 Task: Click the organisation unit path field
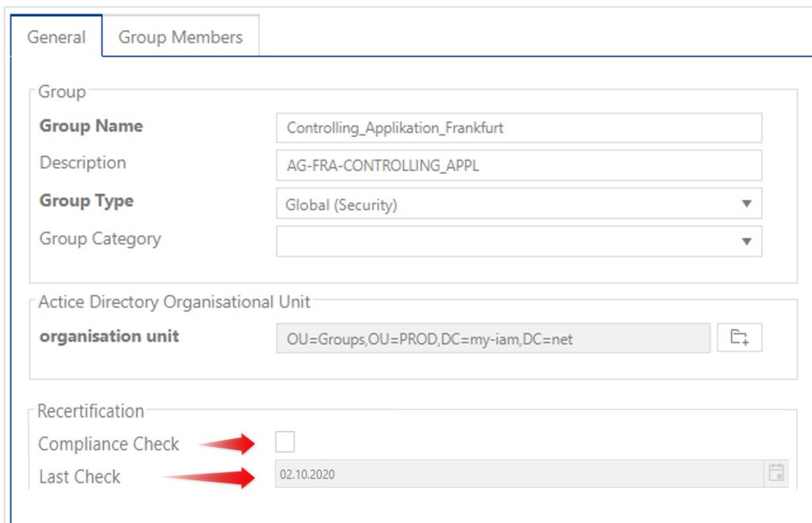tap(492, 338)
